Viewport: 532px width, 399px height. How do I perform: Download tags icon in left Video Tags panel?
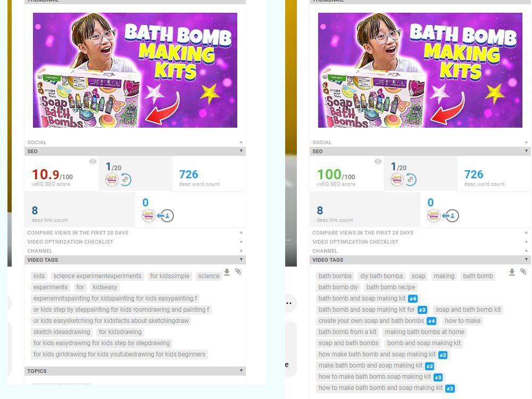[x=227, y=272]
